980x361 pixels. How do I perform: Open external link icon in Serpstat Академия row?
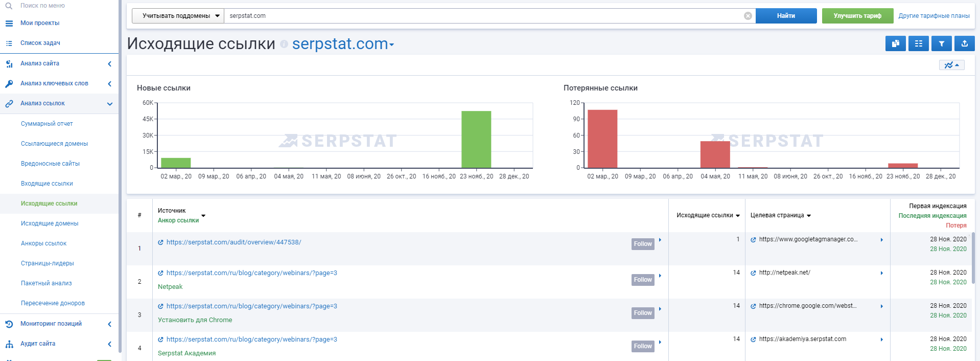[x=160, y=340]
